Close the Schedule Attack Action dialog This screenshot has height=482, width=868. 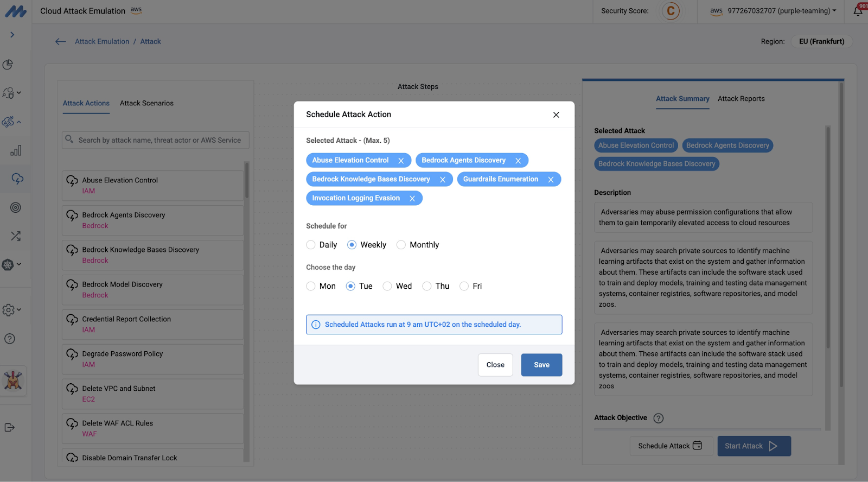[x=556, y=115]
